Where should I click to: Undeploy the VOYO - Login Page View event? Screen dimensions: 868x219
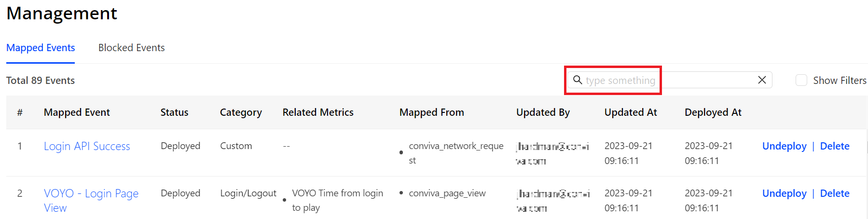784,193
